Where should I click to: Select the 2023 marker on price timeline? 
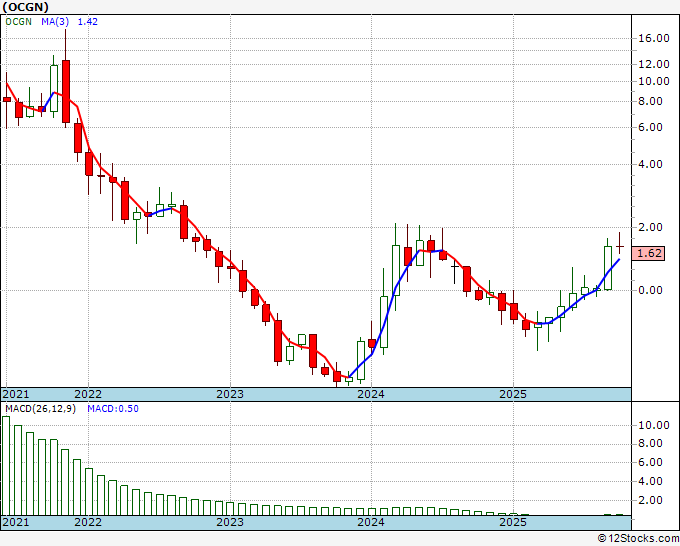[230, 394]
